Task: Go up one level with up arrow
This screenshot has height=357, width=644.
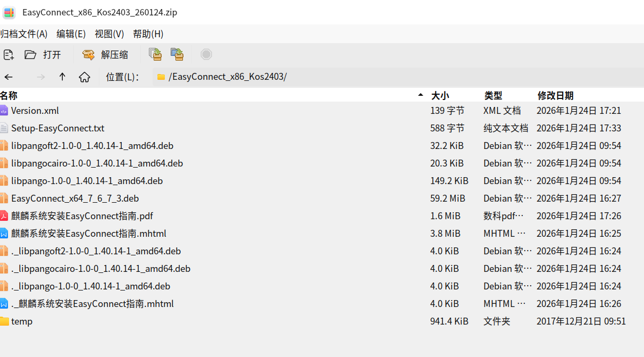Action: pos(62,77)
